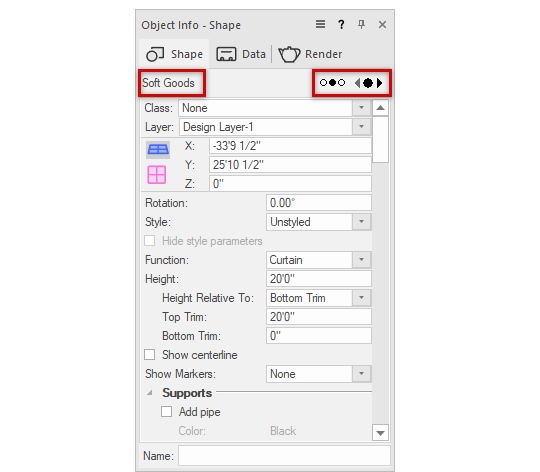Viewport: 540px width, 472px height.
Task: Click the right arrow to select next object
Action: (380, 83)
